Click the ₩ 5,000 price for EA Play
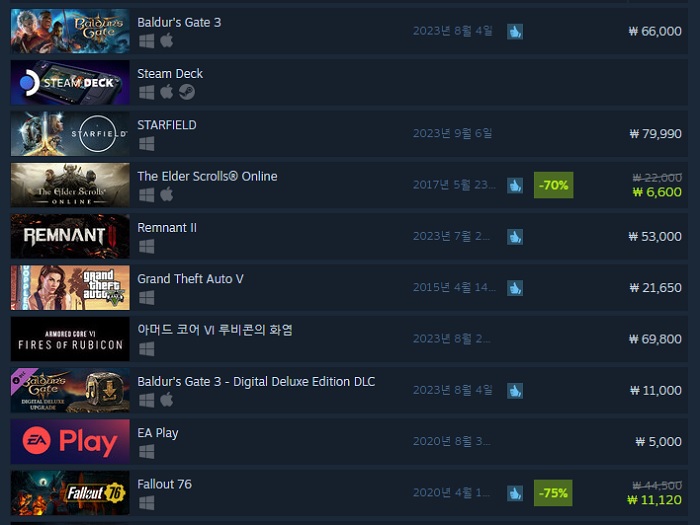The image size is (700, 525). (658, 442)
